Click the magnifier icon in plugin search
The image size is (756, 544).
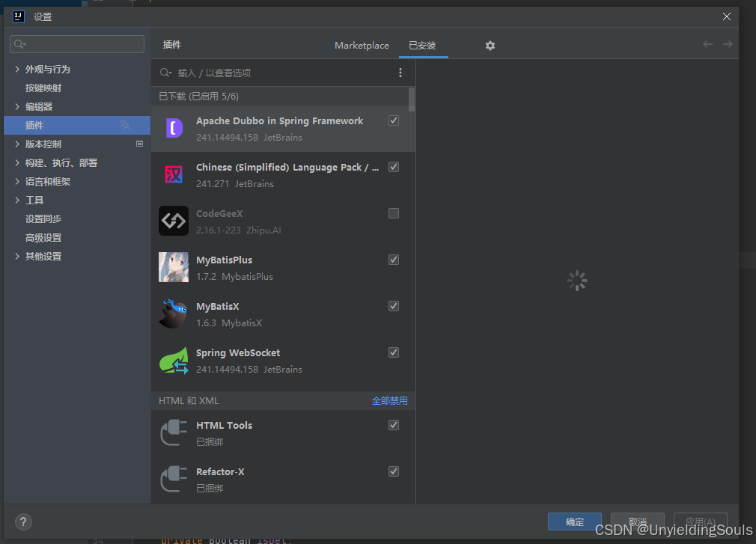click(x=165, y=73)
